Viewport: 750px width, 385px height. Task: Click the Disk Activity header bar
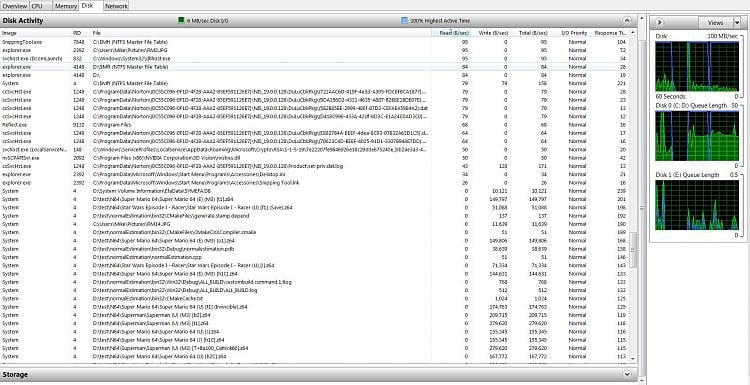(319, 21)
